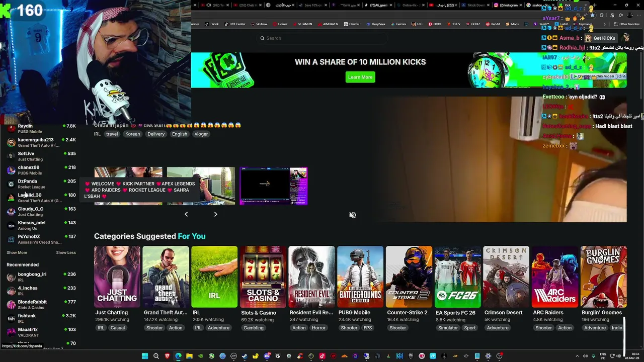The image size is (644, 362).
Task: Click the Gambling tag under Slots & Casino
Action: (x=254, y=328)
